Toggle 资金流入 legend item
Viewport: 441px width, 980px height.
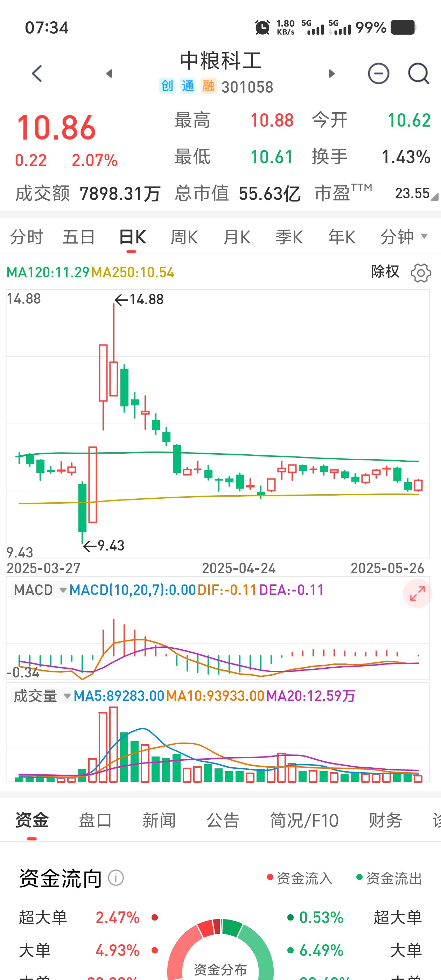pyautogui.click(x=300, y=878)
